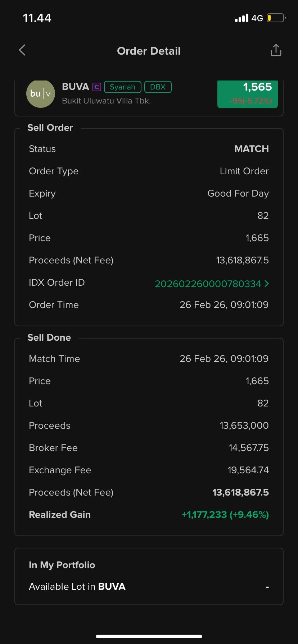Expand IDX Order ID chevron arrow
Image resolution: width=298 pixels, height=644 pixels.
pos(267,284)
